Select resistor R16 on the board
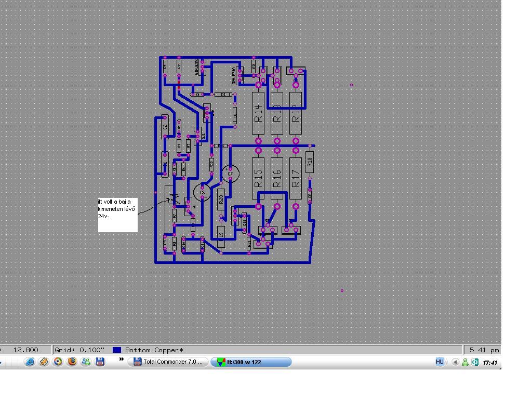 click(277, 179)
